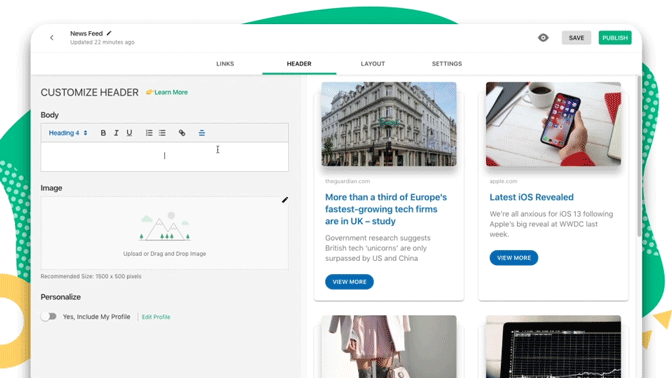
Task: Open the Edit Profile link
Action: click(156, 317)
